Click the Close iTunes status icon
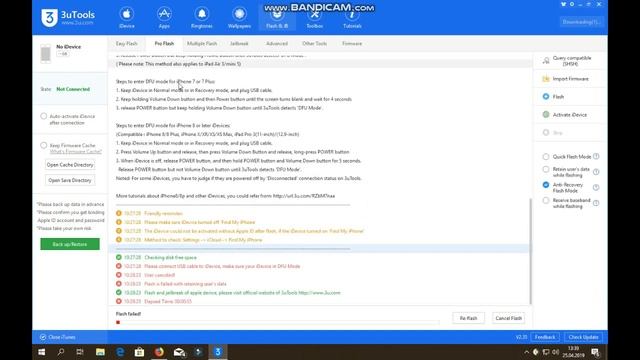The height and width of the screenshot is (360, 640). coord(43,337)
